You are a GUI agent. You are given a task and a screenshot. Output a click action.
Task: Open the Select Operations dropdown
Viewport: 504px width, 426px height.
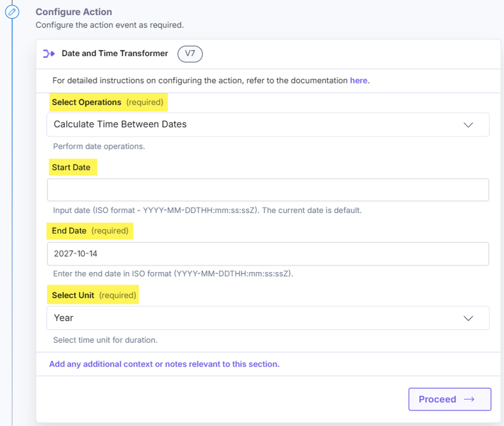(268, 125)
